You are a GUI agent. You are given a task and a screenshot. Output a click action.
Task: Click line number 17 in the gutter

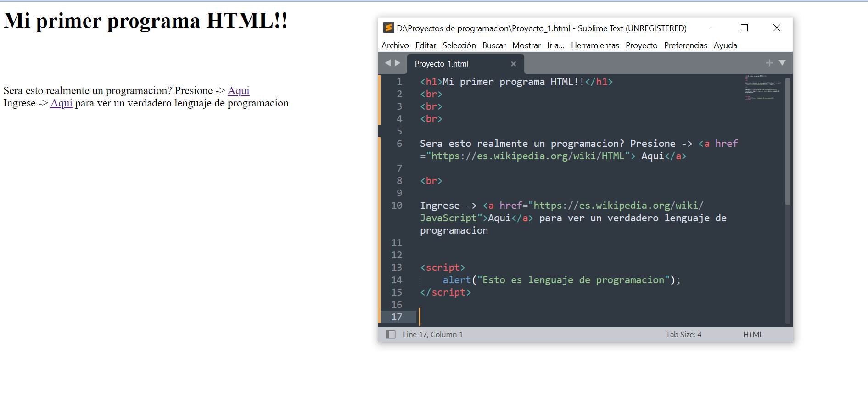[x=397, y=317]
